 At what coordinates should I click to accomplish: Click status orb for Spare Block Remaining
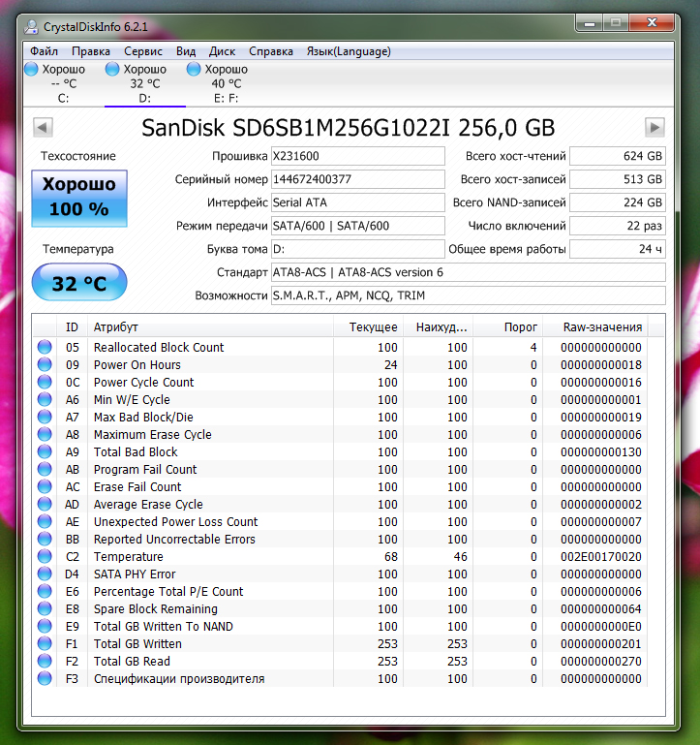click(45, 608)
